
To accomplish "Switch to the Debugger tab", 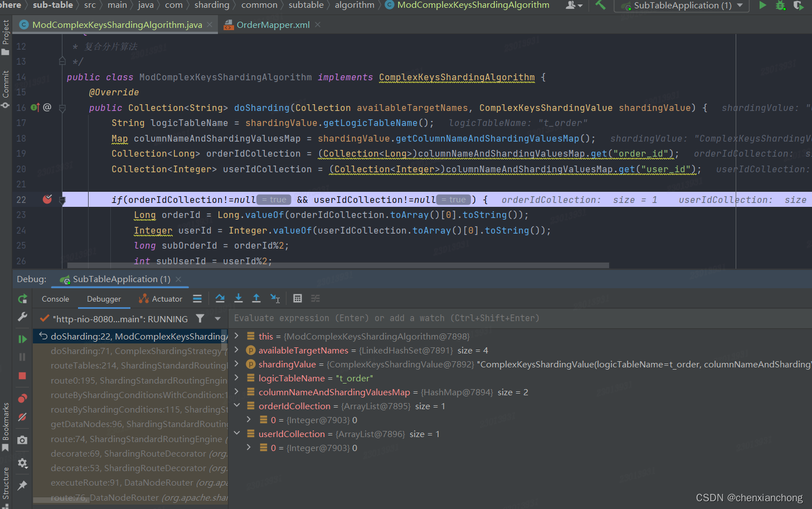I will [x=104, y=299].
